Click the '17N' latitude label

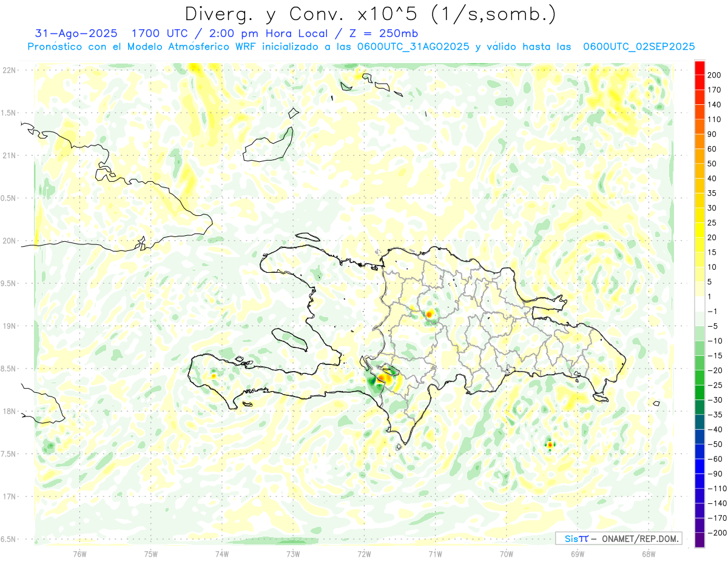[x=8, y=497]
